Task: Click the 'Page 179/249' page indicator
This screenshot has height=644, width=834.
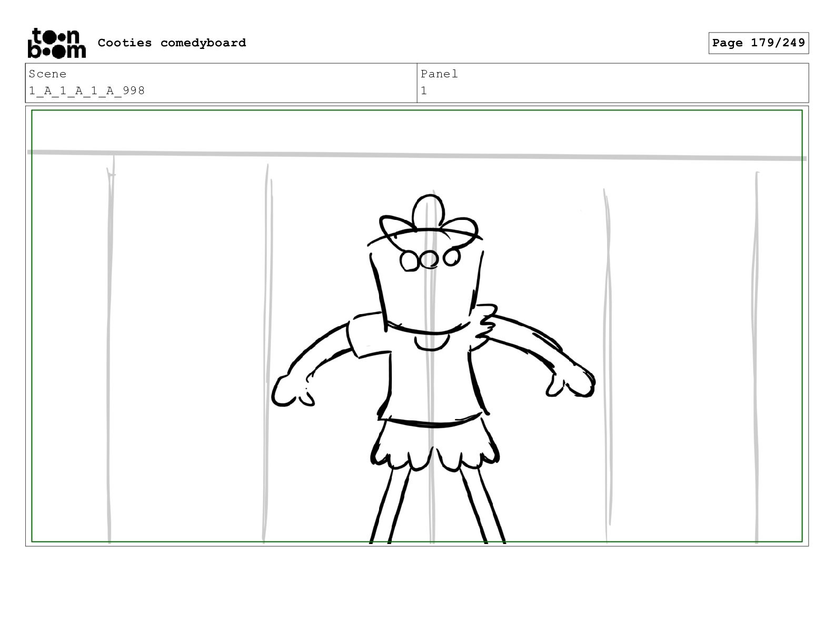Action: point(758,43)
